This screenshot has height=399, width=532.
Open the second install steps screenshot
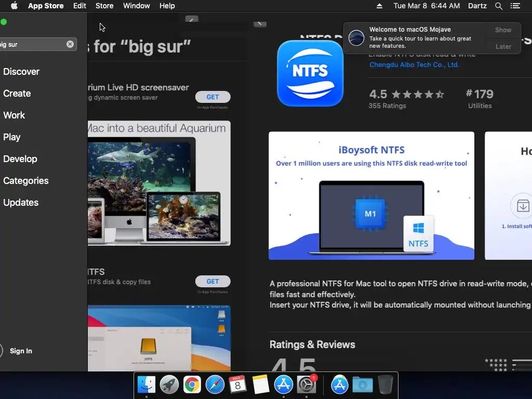pyautogui.click(x=508, y=196)
